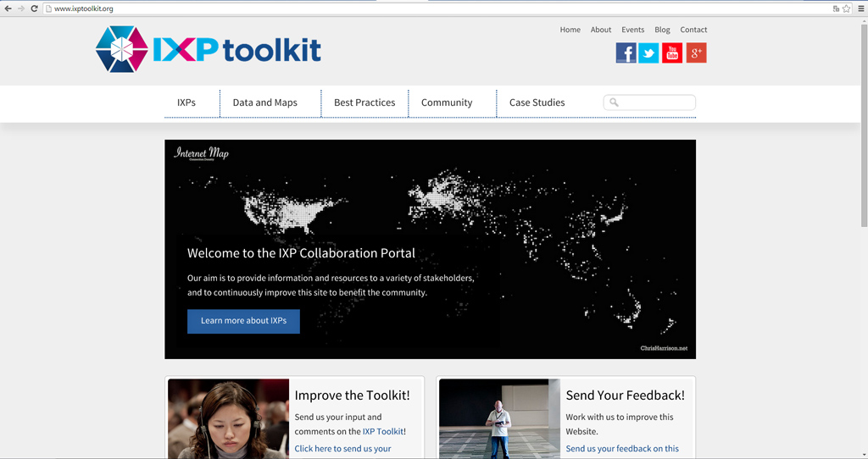Go to the Case Studies section
The height and width of the screenshot is (459, 868).
537,102
